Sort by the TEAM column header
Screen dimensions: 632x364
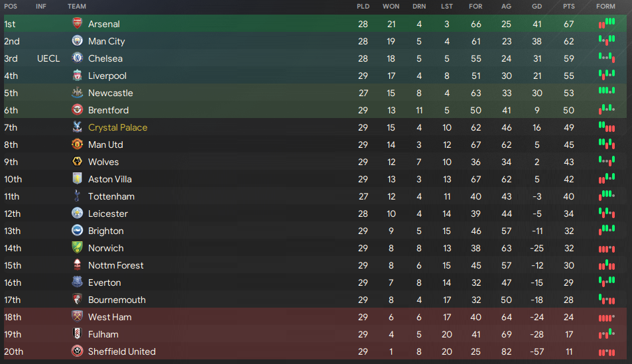pyautogui.click(x=76, y=7)
